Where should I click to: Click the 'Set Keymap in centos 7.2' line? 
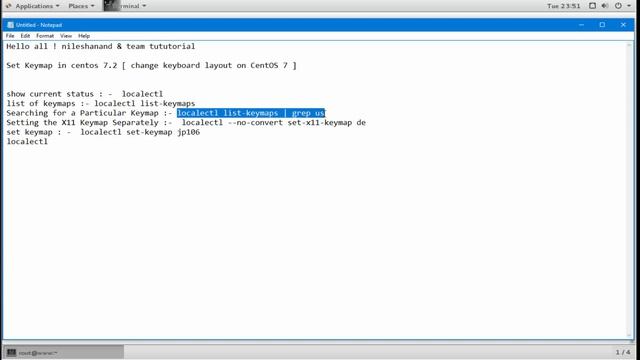pos(151,65)
